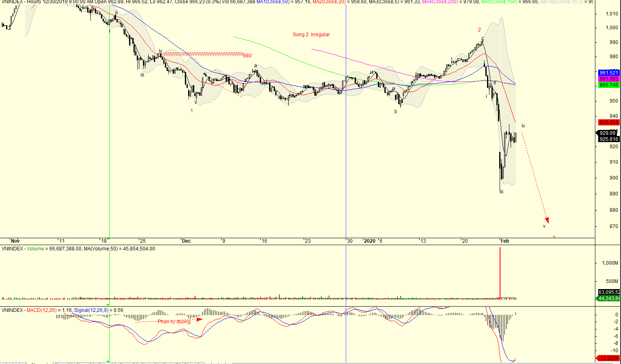Screen dimensions: 621x364
Task: Click the magenta 961.093 price label
Action: click(x=608, y=79)
